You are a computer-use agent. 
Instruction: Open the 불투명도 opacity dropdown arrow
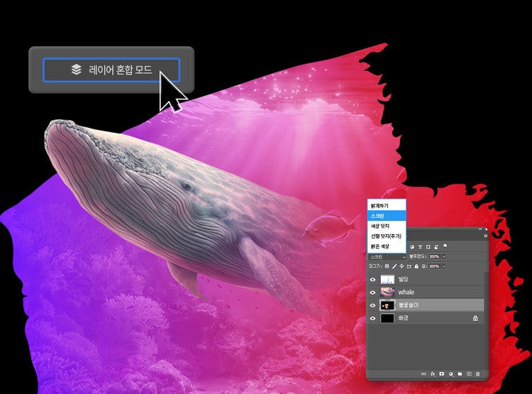(x=444, y=257)
